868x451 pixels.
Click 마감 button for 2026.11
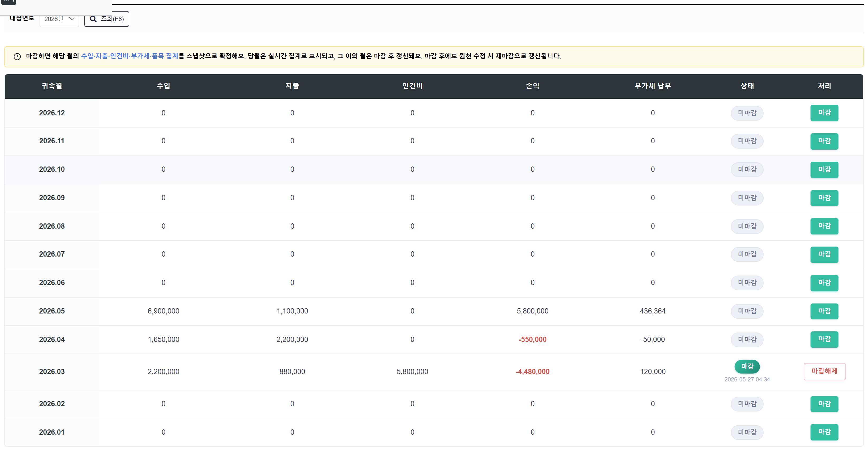pos(824,141)
